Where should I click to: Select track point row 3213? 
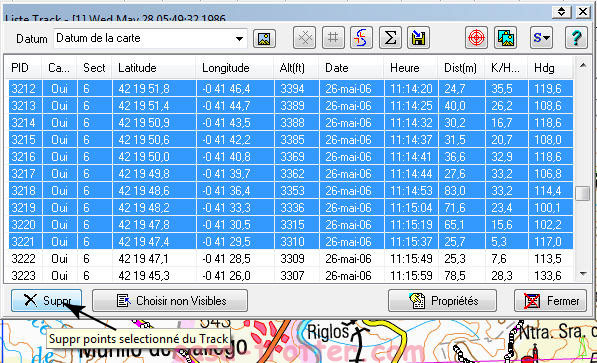pos(291,106)
